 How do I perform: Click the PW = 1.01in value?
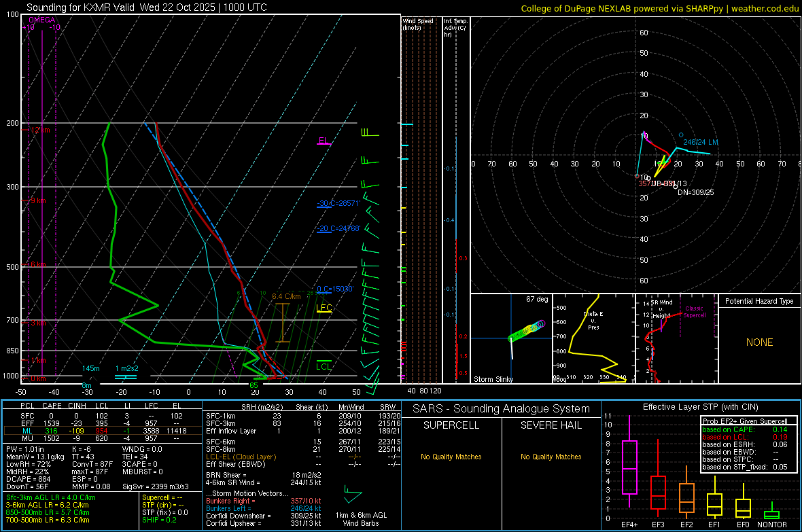pyautogui.click(x=26, y=449)
